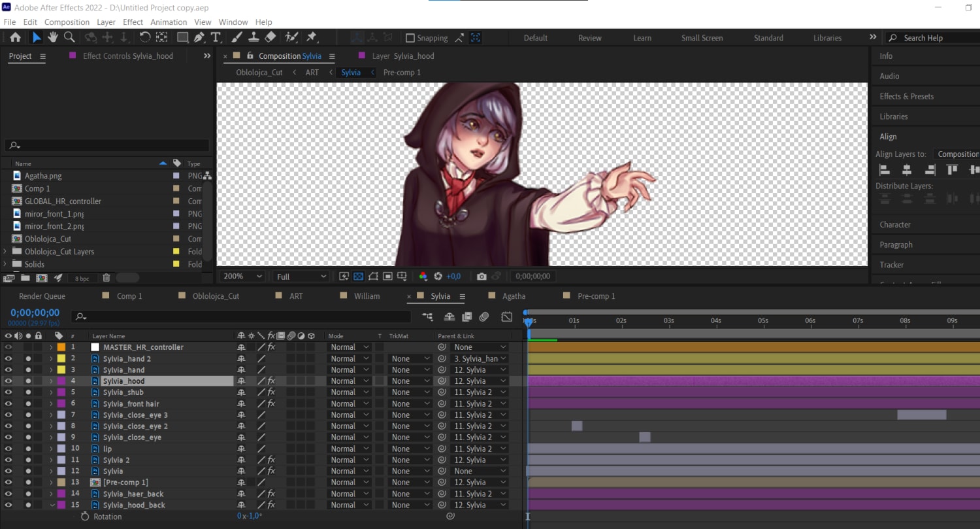Open the 200% magnification dropdown
Viewport: 980px width, 529px height.
242,277
